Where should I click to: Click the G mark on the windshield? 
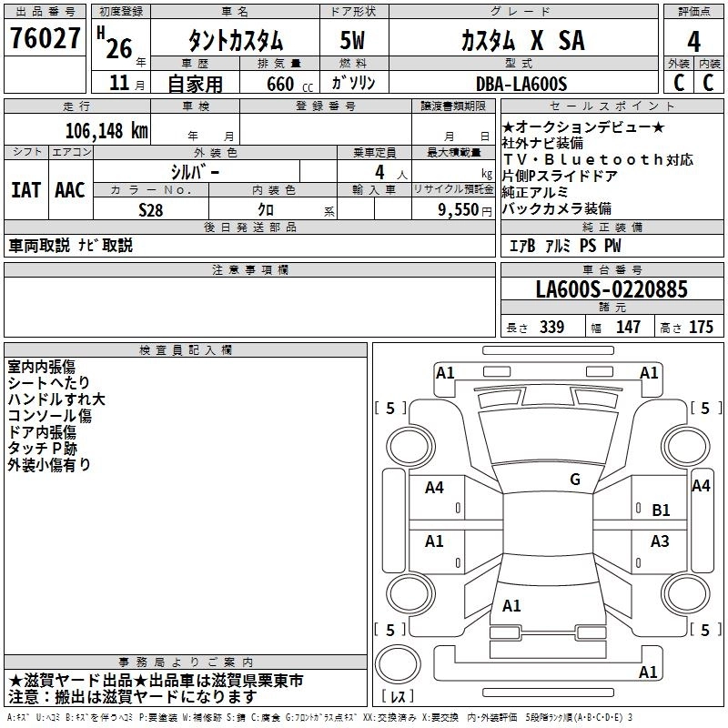tap(575, 480)
